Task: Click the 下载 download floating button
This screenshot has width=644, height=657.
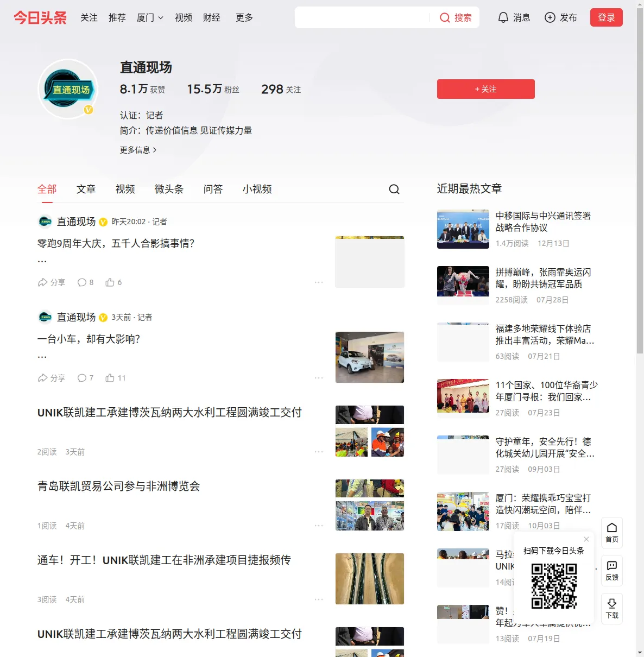Action: [x=612, y=609]
